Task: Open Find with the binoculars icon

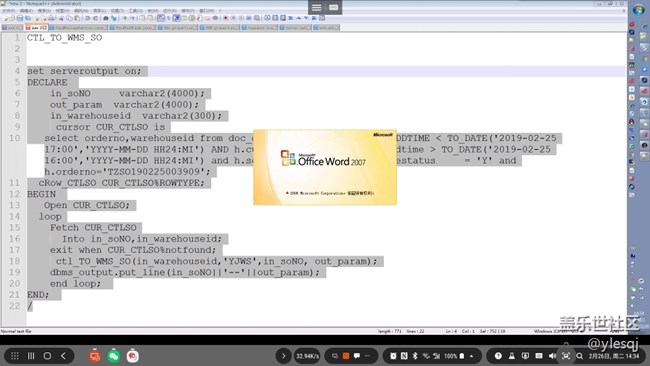Action: pyautogui.click(x=105, y=18)
